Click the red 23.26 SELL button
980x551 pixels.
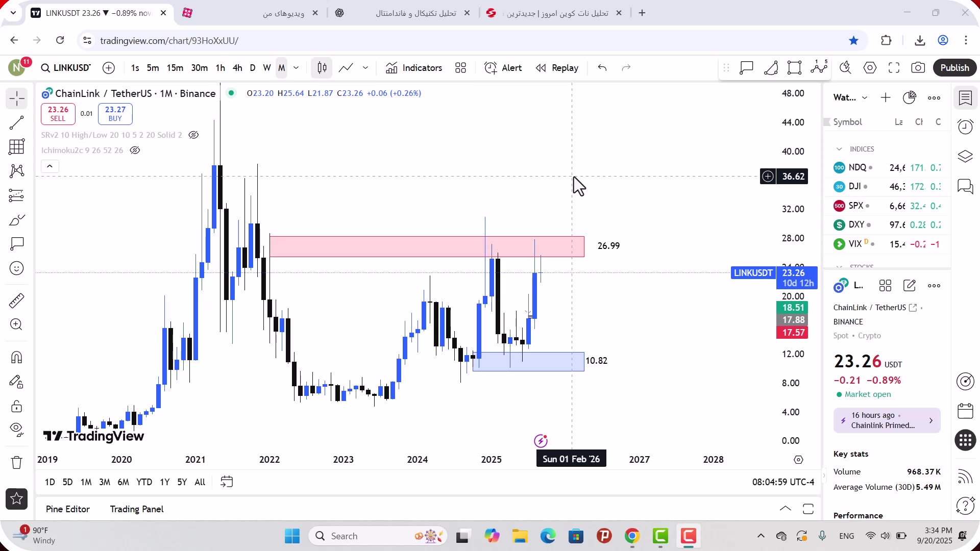point(58,114)
